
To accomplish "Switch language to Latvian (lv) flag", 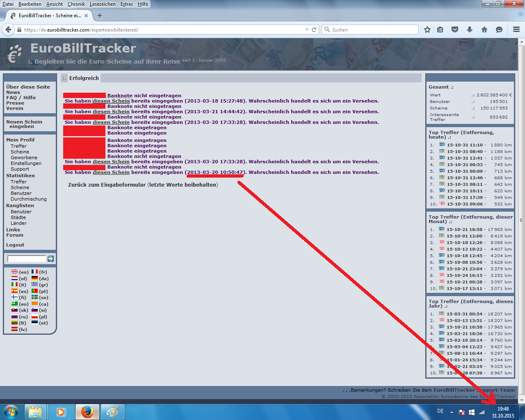I will point(15,329).
